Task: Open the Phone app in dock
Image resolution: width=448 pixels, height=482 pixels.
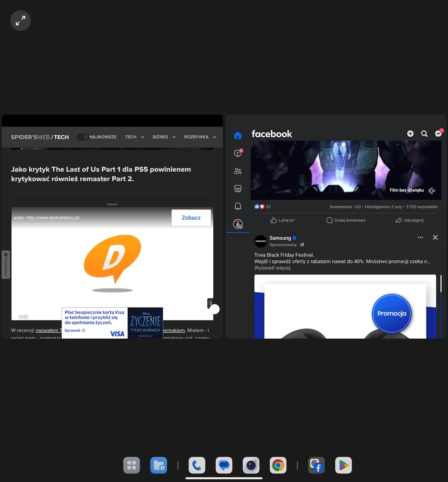Action: point(197,465)
